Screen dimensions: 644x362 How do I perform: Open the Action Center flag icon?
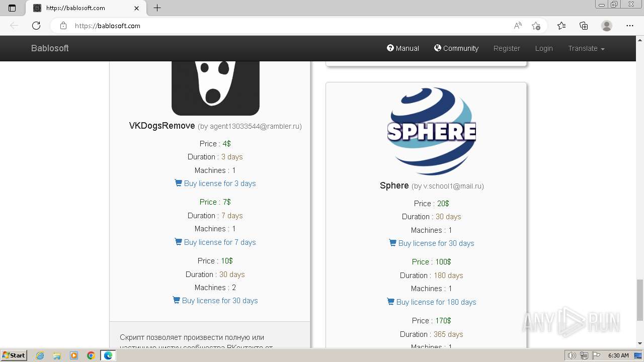click(596, 355)
